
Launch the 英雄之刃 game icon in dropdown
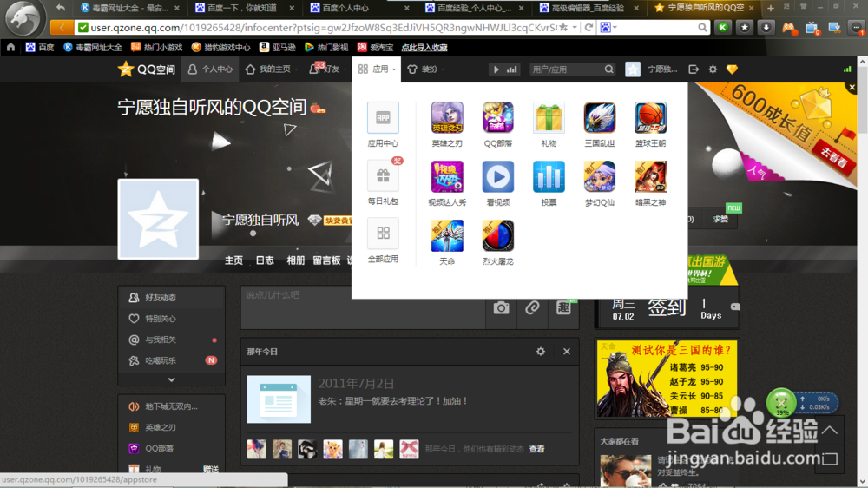pos(447,117)
